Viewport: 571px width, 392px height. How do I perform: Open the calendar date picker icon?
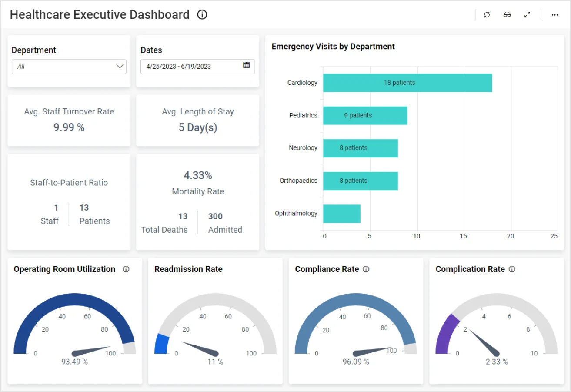[x=246, y=66]
